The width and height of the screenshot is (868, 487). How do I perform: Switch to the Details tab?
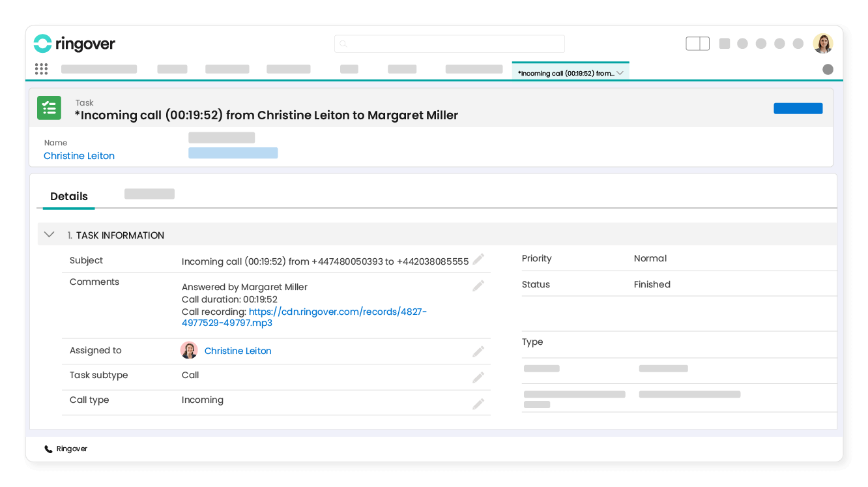click(68, 196)
